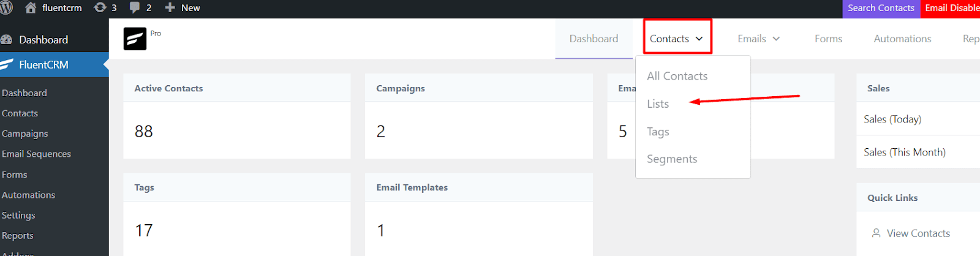Visit the fluentcrm site home icon
Viewport: 980px width, 256px height.
[31, 8]
